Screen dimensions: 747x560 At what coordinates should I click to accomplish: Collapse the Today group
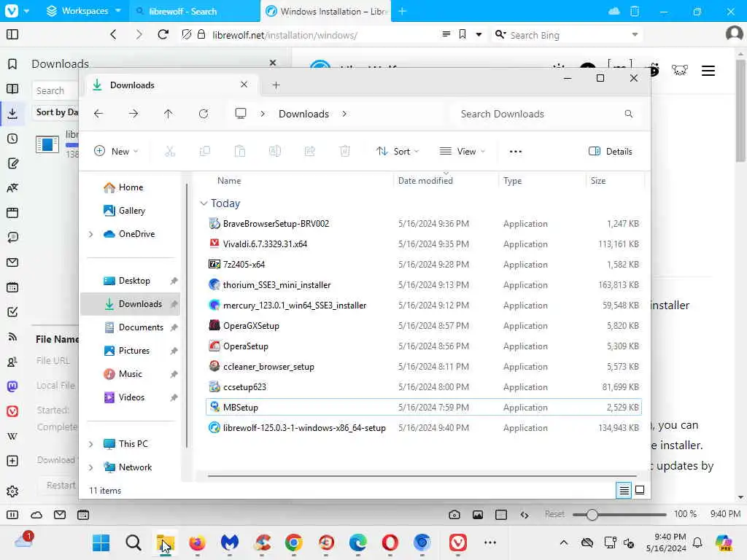(204, 203)
